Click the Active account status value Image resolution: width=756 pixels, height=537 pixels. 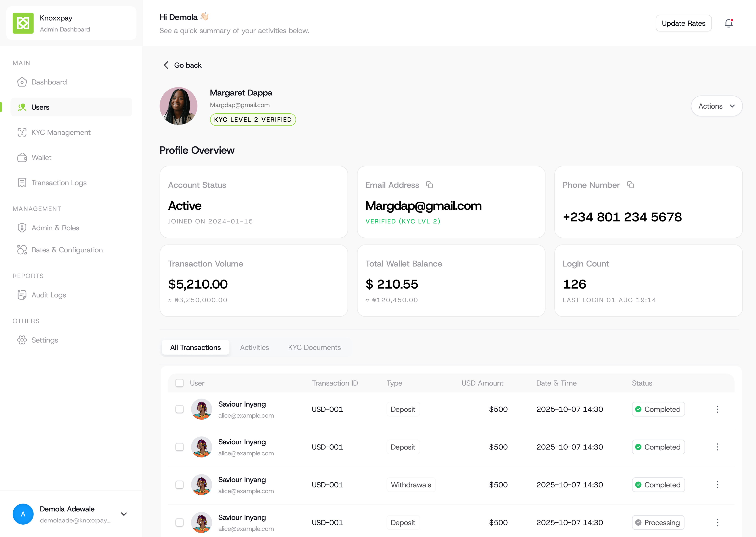click(x=185, y=206)
